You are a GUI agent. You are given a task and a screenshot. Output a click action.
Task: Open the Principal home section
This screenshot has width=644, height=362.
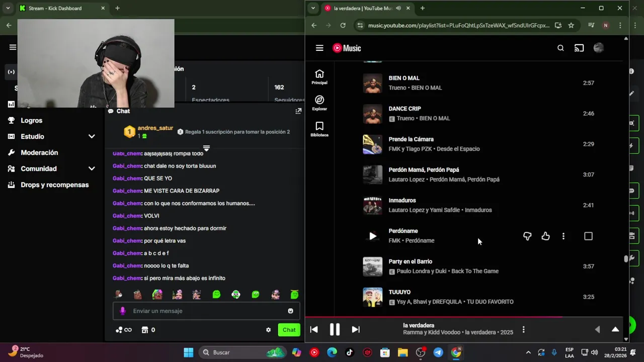[x=319, y=77]
